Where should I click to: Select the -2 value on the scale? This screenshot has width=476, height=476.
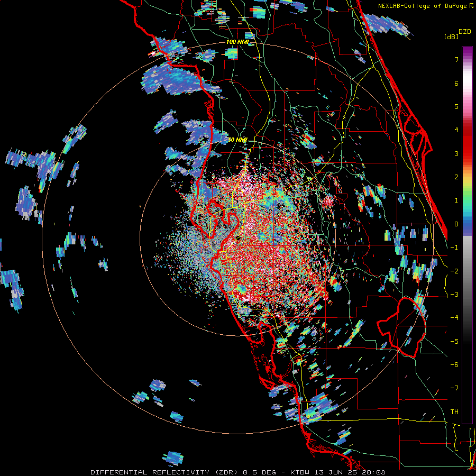454,271
